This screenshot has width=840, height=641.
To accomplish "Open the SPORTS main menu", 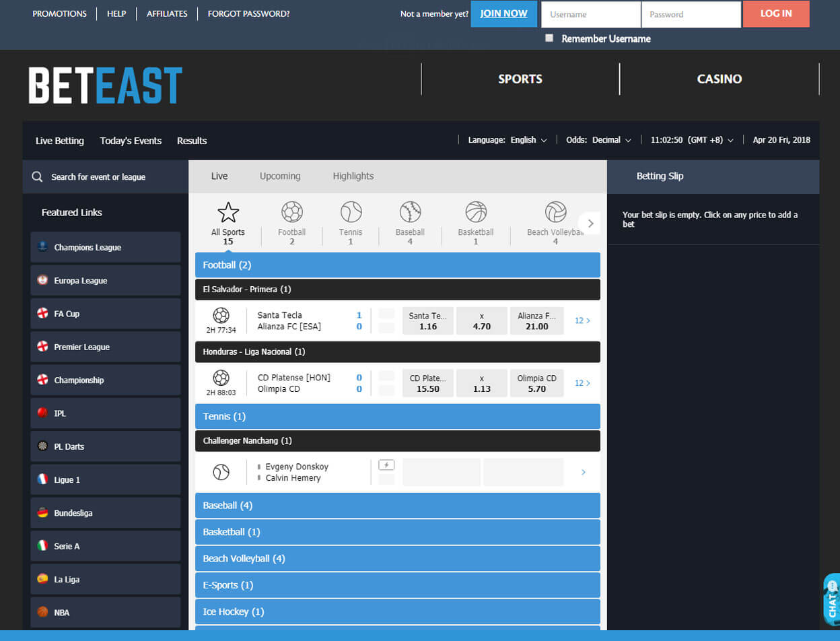I will 520,79.
